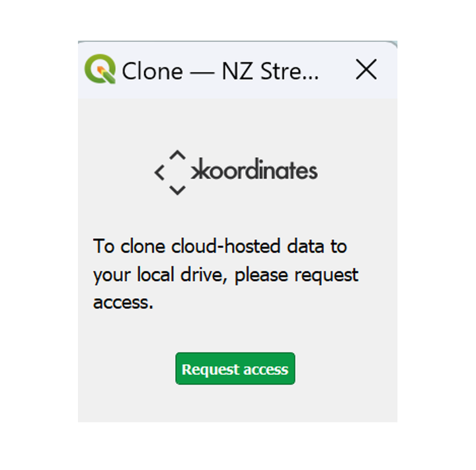Click the down chevron of Koordinates logo
This screenshot has height=470, width=476.
pyautogui.click(x=178, y=190)
